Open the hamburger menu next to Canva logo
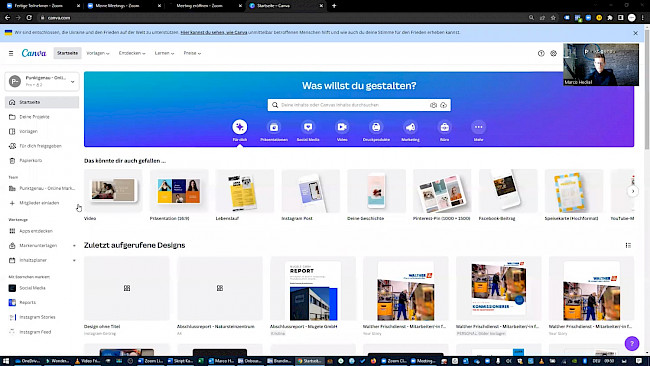Screen dimensions: 650x366 pos(11,53)
